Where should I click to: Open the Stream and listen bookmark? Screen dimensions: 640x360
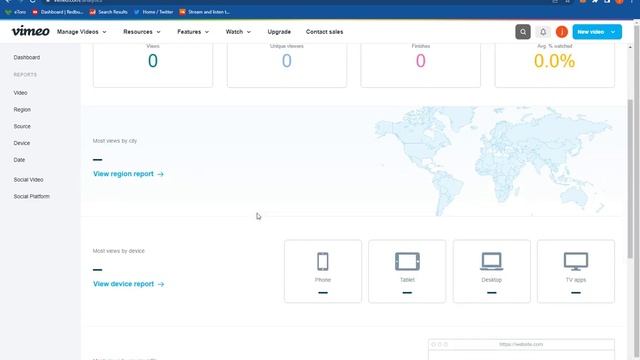click(x=204, y=12)
